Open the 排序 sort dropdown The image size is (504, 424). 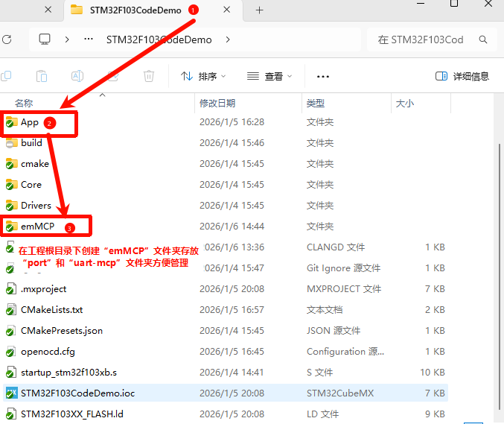pos(203,76)
